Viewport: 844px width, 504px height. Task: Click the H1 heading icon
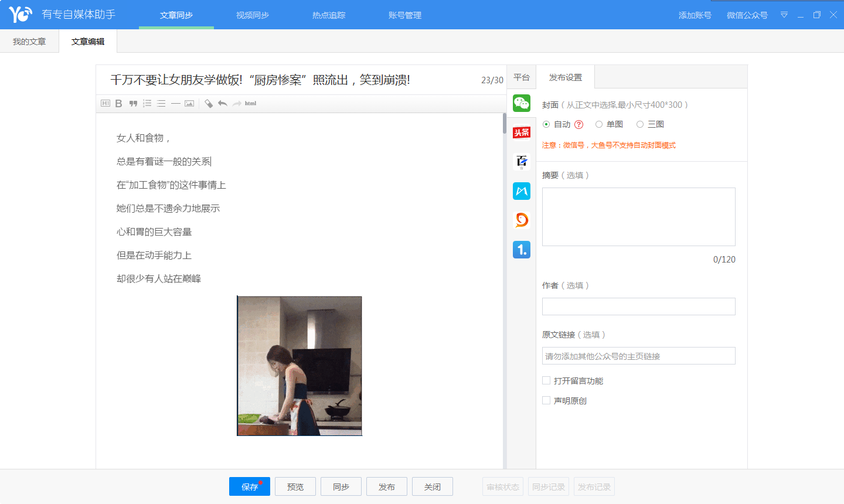tap(105, 104)
